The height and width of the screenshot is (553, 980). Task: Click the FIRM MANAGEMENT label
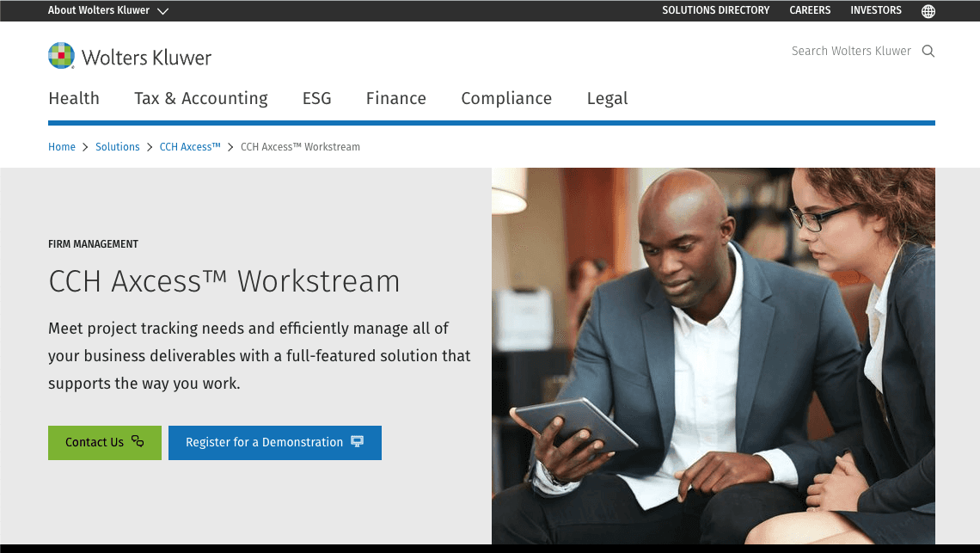(x=93, y=244)
